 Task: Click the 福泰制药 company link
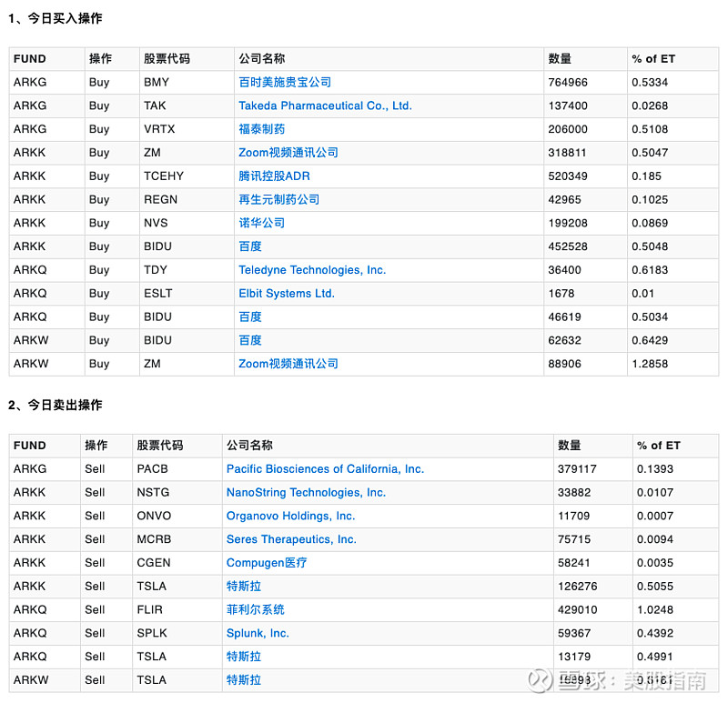point(262,129)
